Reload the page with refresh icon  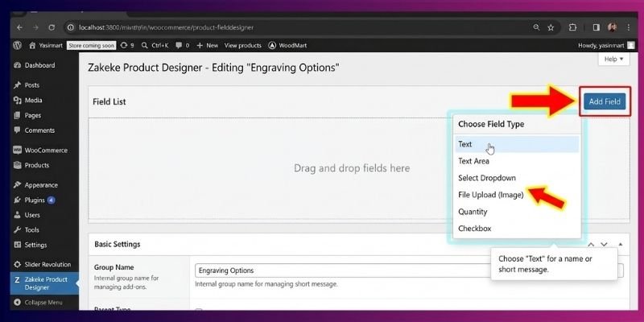pyautogui.click(x=52, y=27)
